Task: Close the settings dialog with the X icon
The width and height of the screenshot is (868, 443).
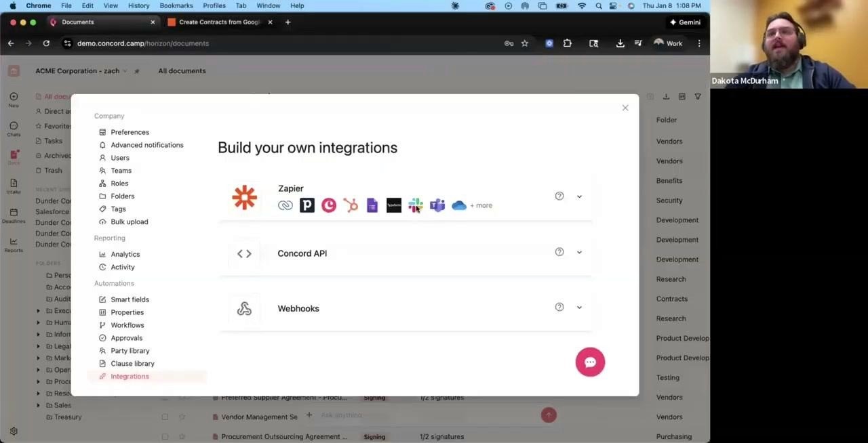Action: click(x=625, y=108)
